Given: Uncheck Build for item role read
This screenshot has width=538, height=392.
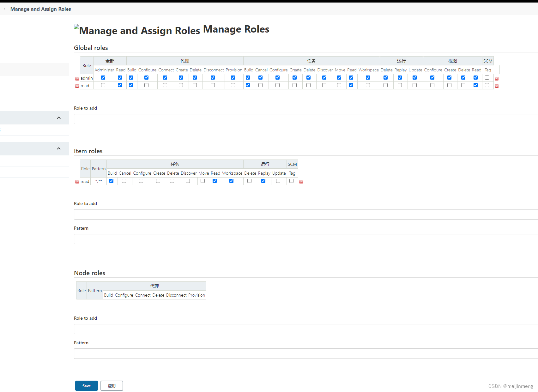Looking at the screenshot, I should pos(111,181).
